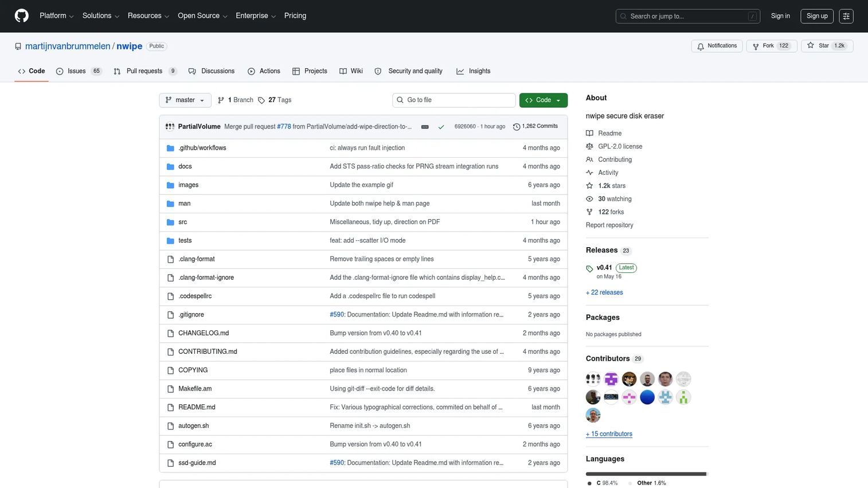
Task: Open first contributor avatar PartialVolume
Action: tap(593, 379)
